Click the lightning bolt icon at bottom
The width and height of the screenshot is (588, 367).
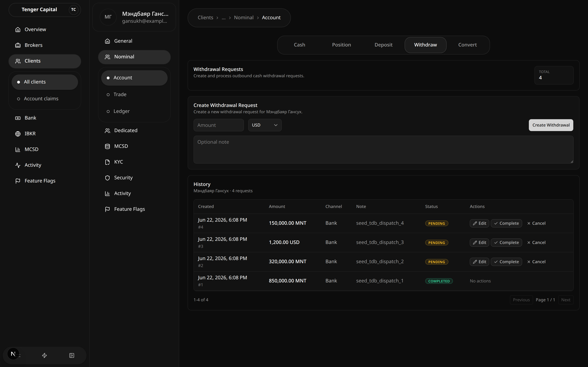44,355
